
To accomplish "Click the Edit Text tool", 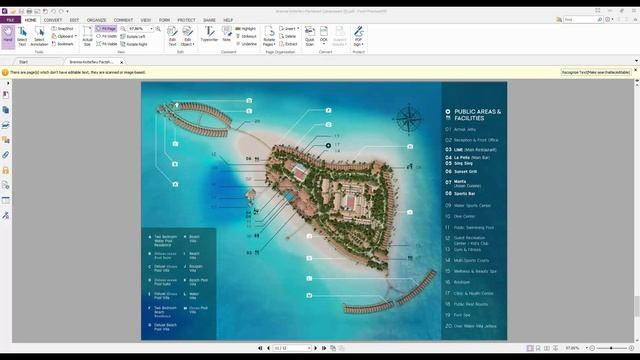I will pos(172,36).
